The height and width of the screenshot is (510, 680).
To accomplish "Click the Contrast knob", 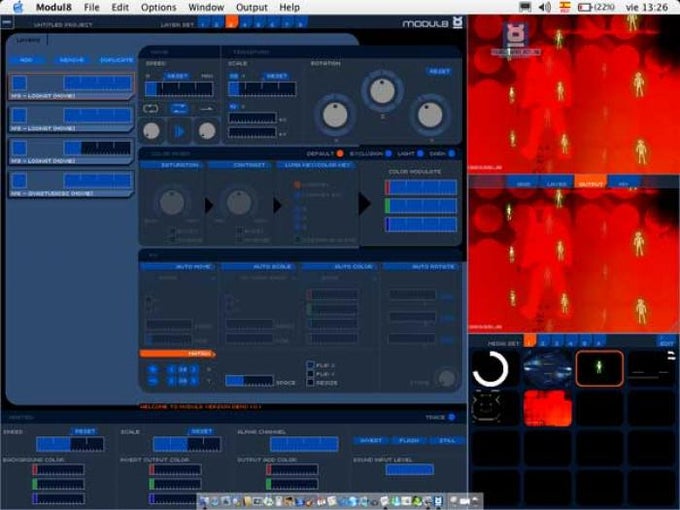I will coord(239,203).
